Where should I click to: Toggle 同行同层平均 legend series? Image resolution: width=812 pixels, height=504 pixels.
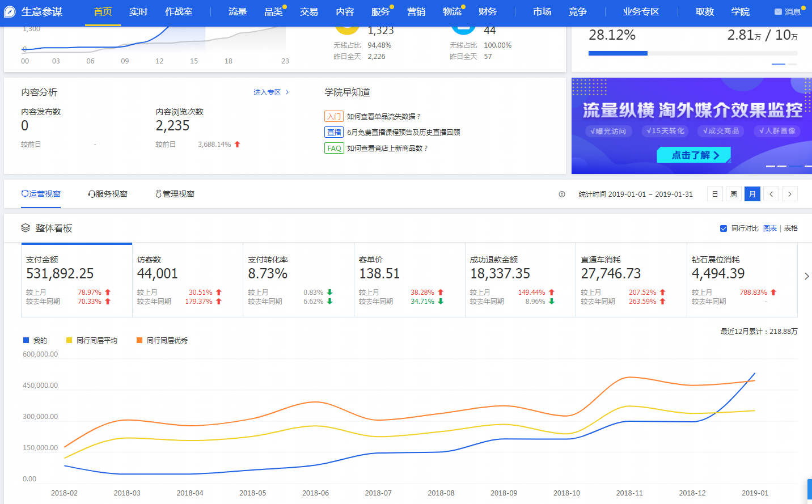[x=91, y=341]
